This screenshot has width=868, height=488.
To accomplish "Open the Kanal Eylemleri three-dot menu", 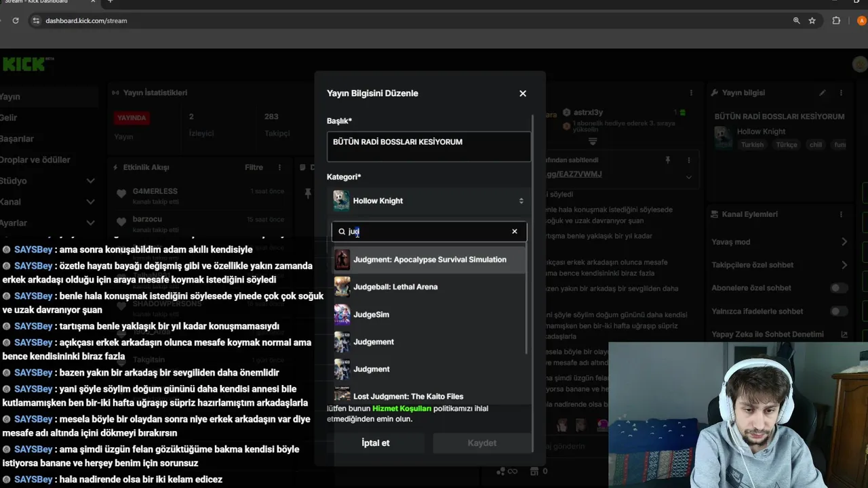I will [x=842, y=214].
